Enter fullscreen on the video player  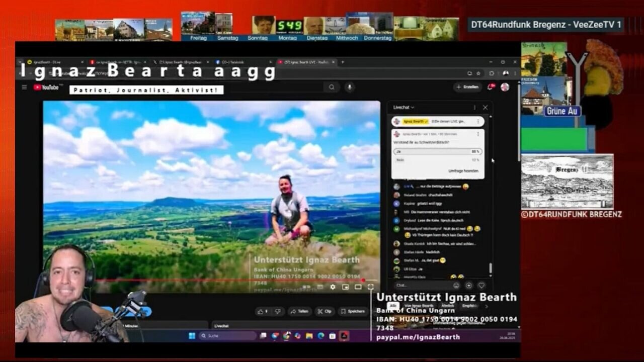[371, 287]
